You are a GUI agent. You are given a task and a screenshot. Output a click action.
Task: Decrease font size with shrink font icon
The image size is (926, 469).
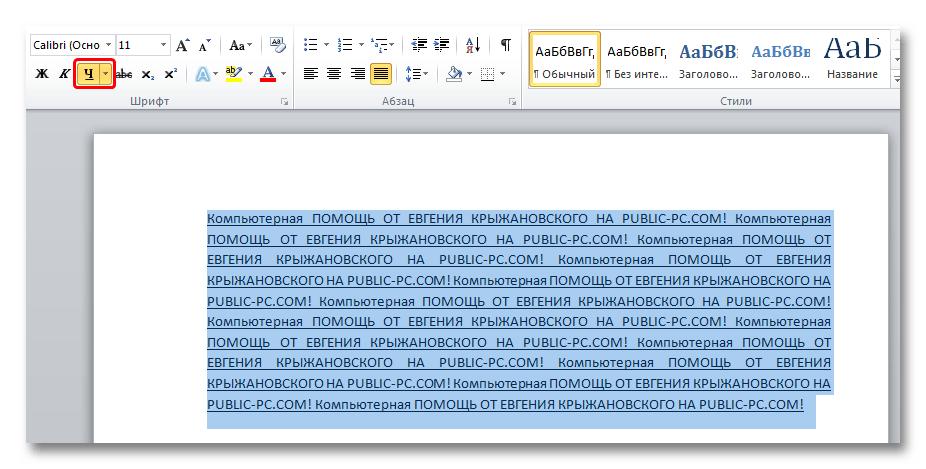204,45
